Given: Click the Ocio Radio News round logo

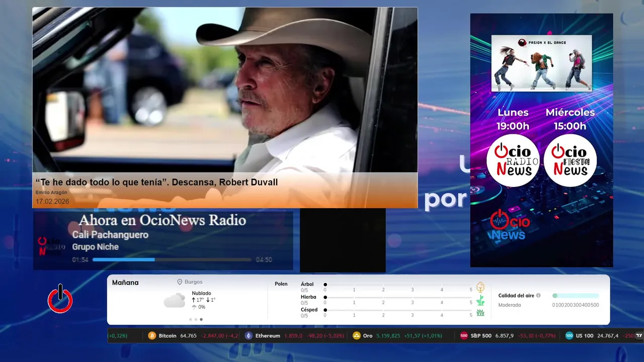Looking at the screenshot, I should point(513,160).
